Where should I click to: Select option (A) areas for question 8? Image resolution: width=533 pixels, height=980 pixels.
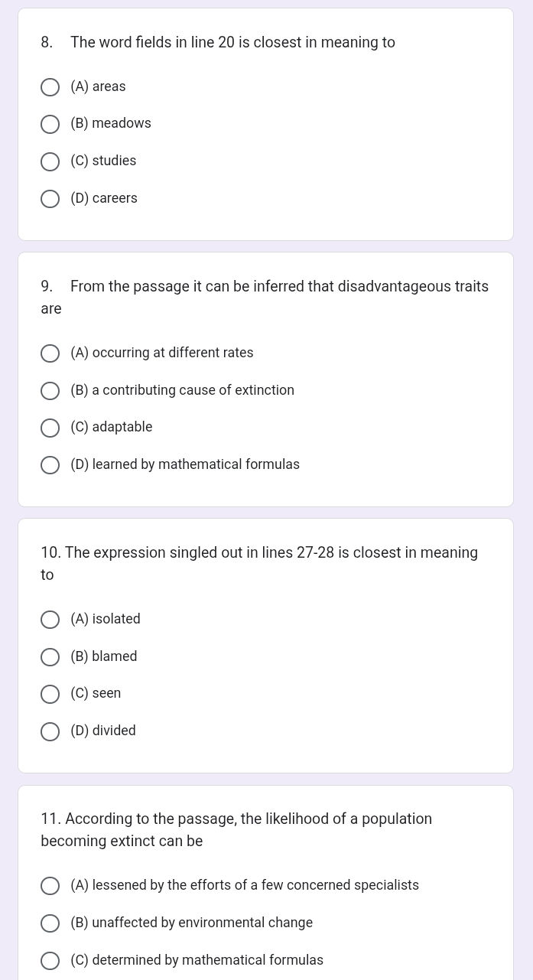point(50,87)
